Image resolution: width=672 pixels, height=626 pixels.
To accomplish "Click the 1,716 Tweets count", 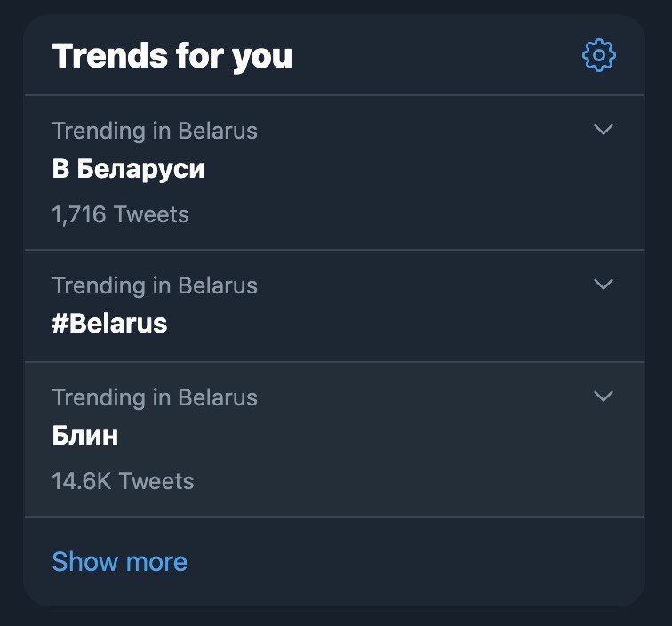I will tap(120, 214).
